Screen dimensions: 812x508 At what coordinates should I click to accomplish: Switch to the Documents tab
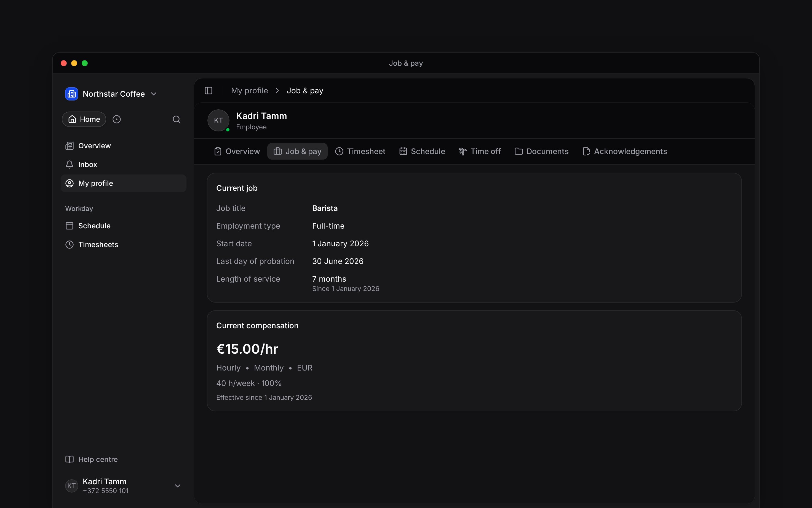tap(541, 152)
